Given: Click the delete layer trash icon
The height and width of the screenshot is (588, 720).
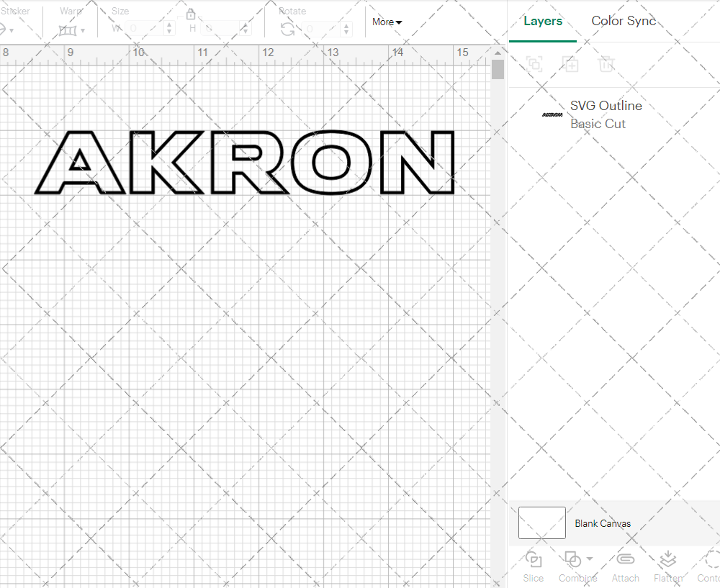Looking at the screenshot, I should point(606,64).
